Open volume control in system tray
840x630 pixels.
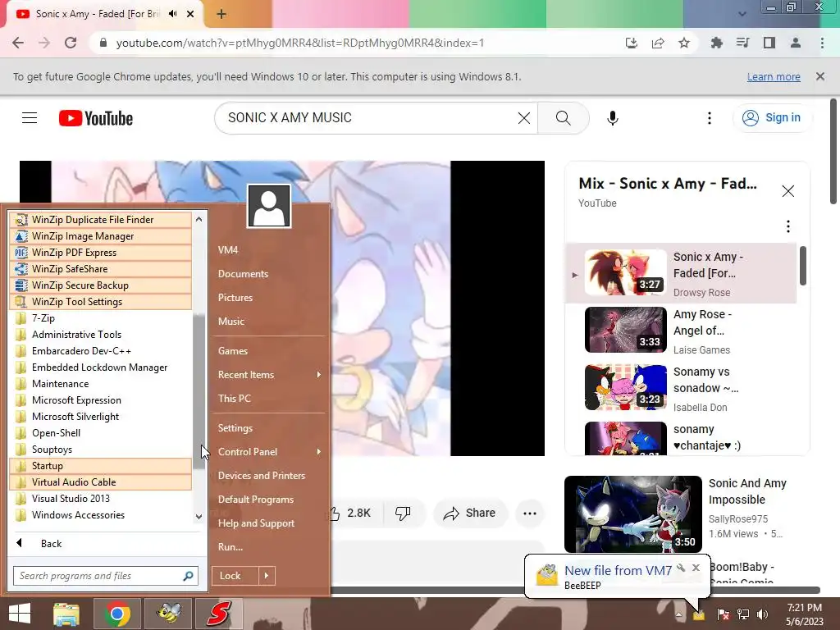tap(763, 614)
